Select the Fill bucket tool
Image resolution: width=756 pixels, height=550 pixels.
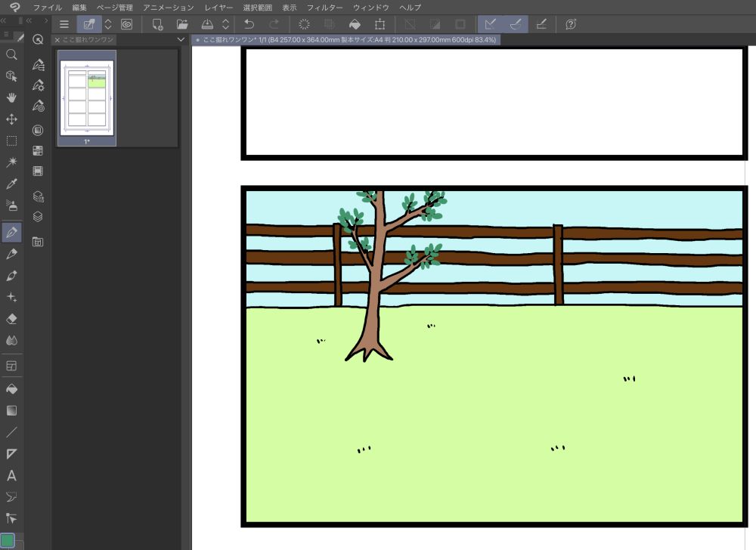11,389
